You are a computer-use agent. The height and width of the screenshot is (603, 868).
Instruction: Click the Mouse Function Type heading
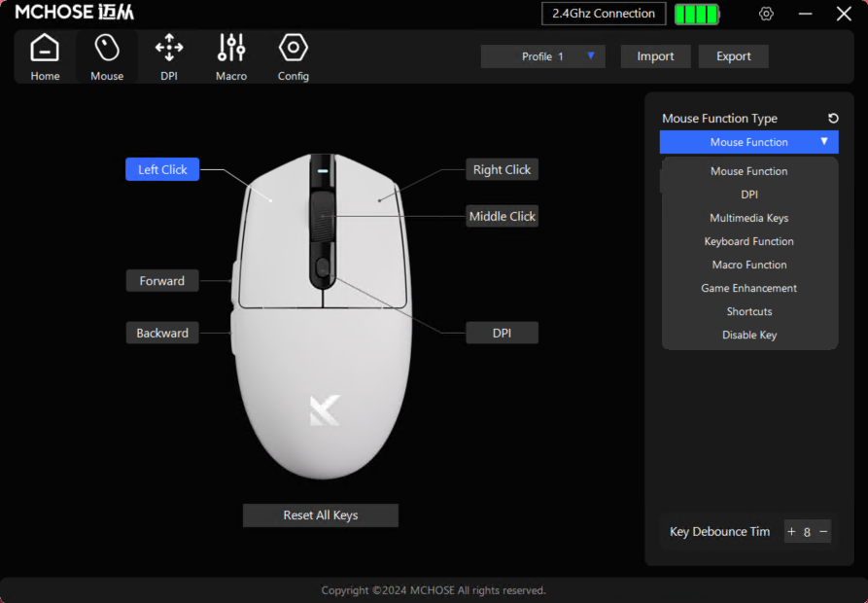[x=719, y=118]
